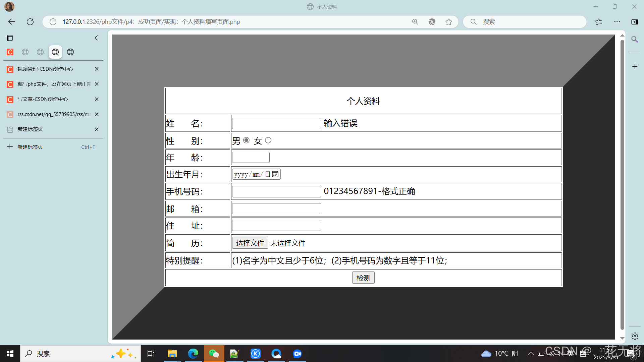Viewport: 644px width, 362px height.
Task: Launch Kugou Music from the taskbar
Action: (x=256, y=353)
